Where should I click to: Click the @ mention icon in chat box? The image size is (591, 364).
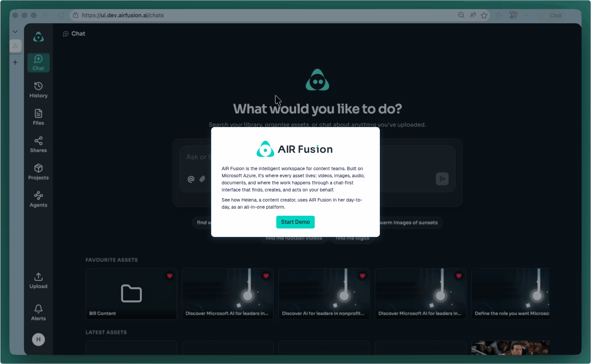(x=191, y=179)
